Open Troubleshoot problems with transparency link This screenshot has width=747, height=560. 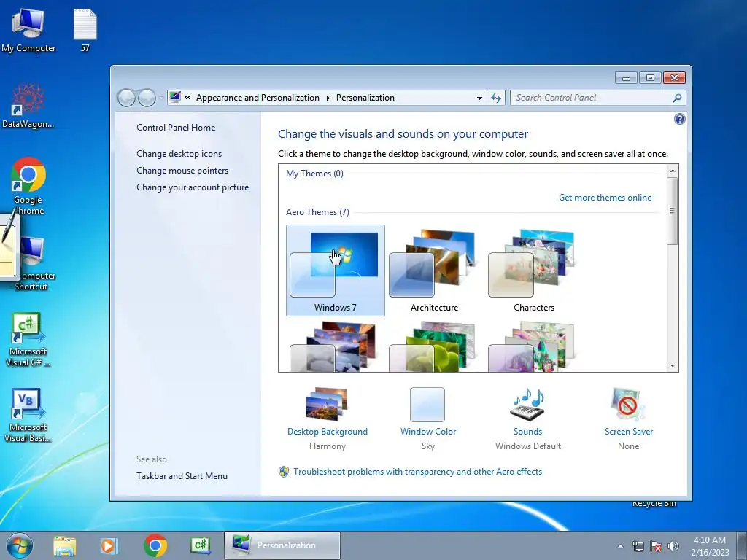point(417,472)
